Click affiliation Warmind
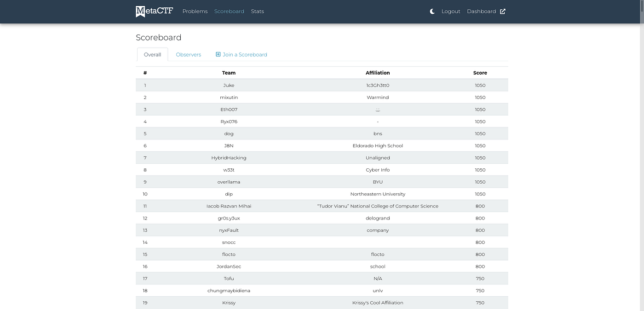The image size is (644, 311). point(378,98)
